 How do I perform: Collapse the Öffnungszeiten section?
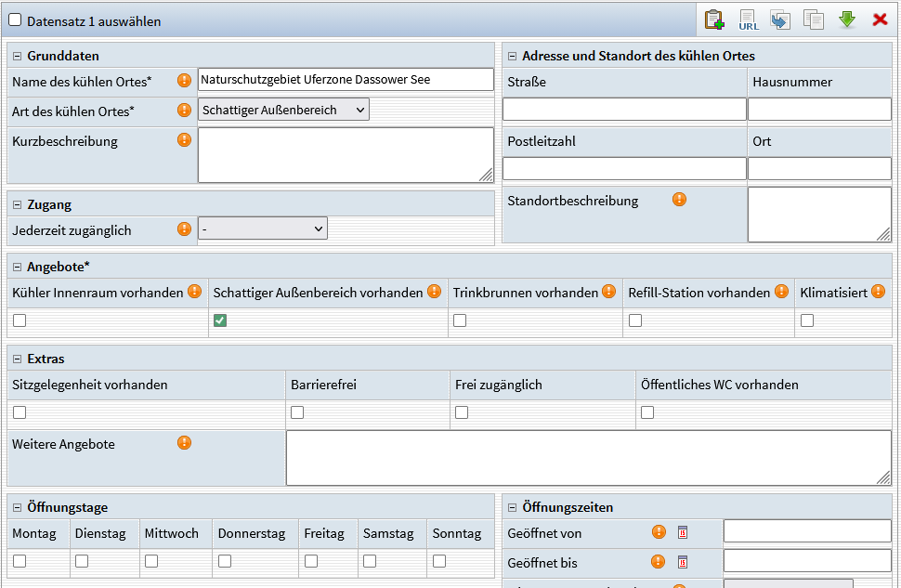(512, 507)
